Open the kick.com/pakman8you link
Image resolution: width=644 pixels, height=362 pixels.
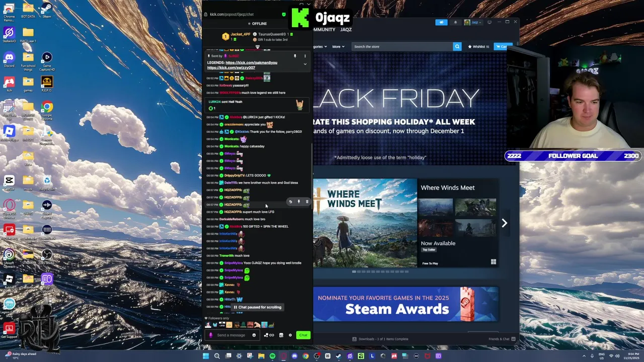coord(251,63)
